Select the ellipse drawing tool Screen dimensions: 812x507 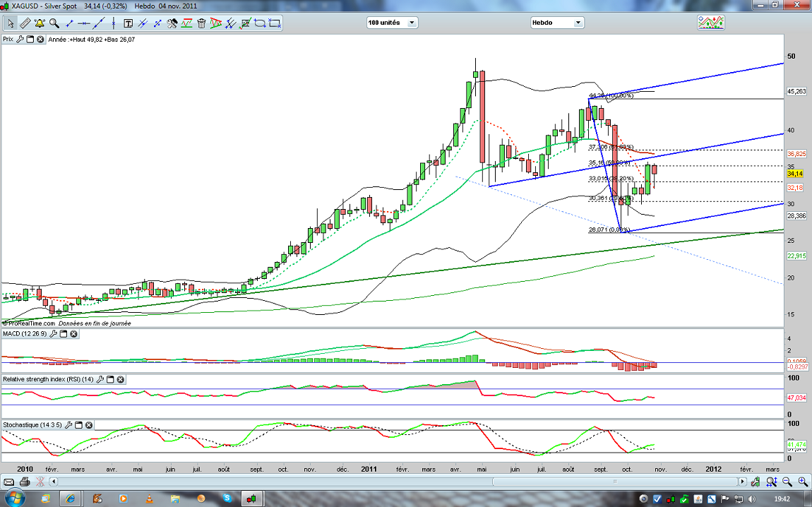coord(260,23)
